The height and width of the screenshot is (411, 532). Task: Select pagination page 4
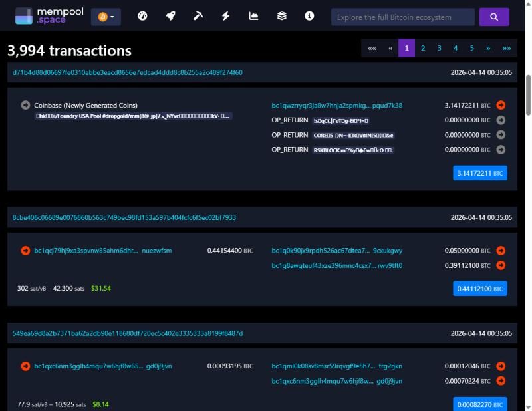click(456, 48)
